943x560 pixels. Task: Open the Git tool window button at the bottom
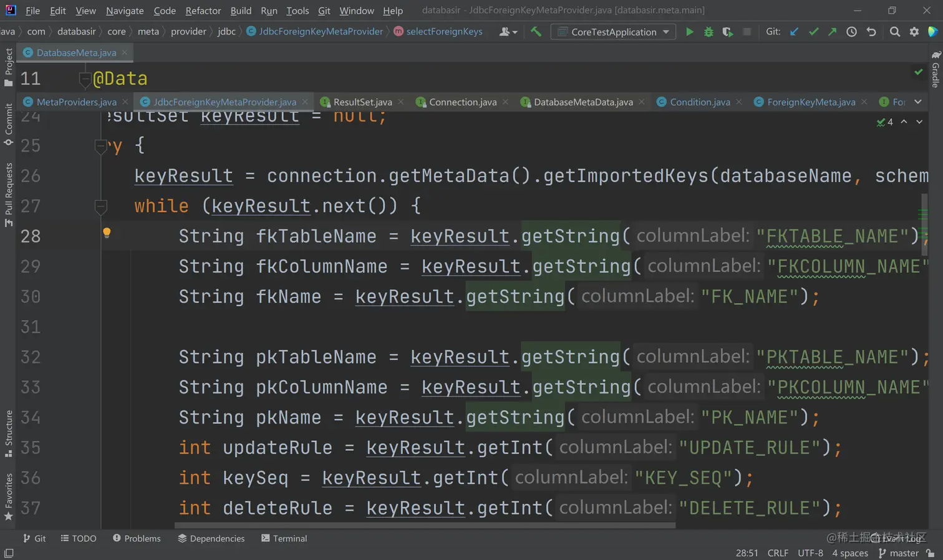[x=34, y=538]
